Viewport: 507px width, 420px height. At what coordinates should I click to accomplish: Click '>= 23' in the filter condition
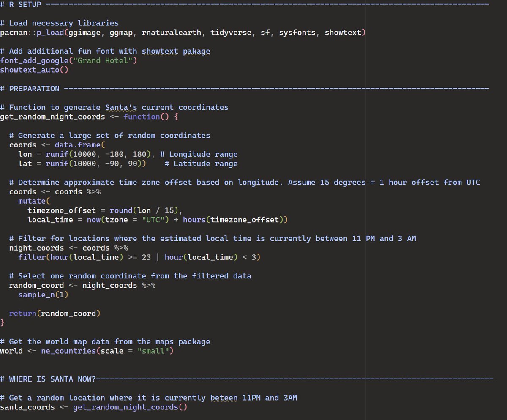(x=139, y=257)
